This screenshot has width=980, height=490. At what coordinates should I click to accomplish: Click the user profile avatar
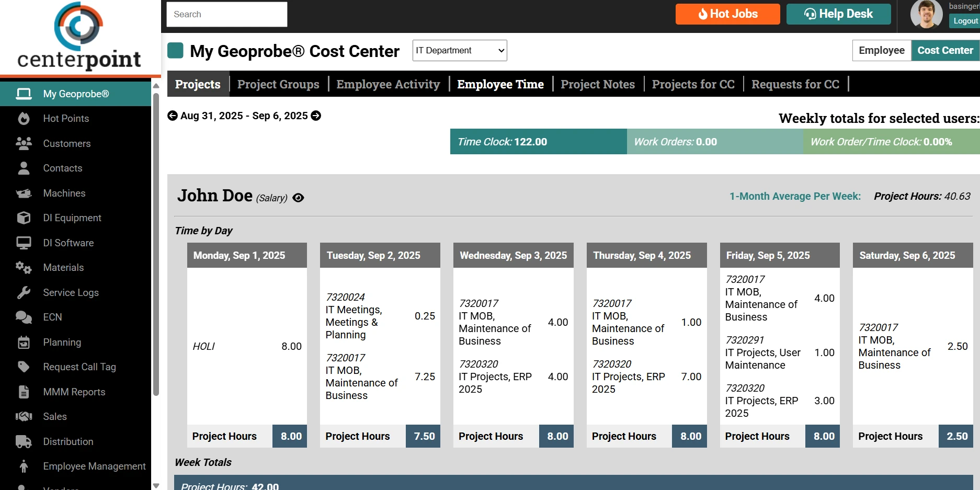[926, 14]
